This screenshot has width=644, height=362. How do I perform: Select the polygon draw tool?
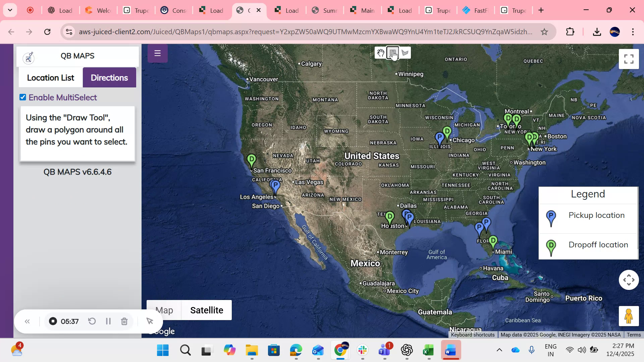pos(405,53)
